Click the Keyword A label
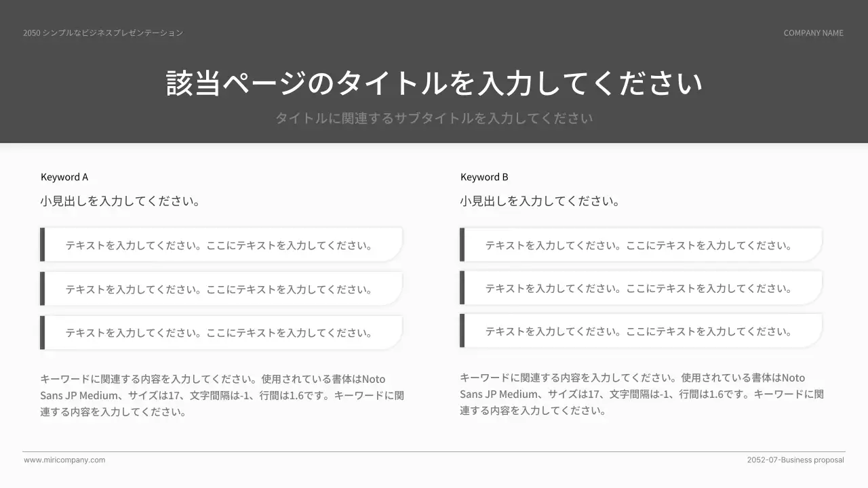 (64, 177)
